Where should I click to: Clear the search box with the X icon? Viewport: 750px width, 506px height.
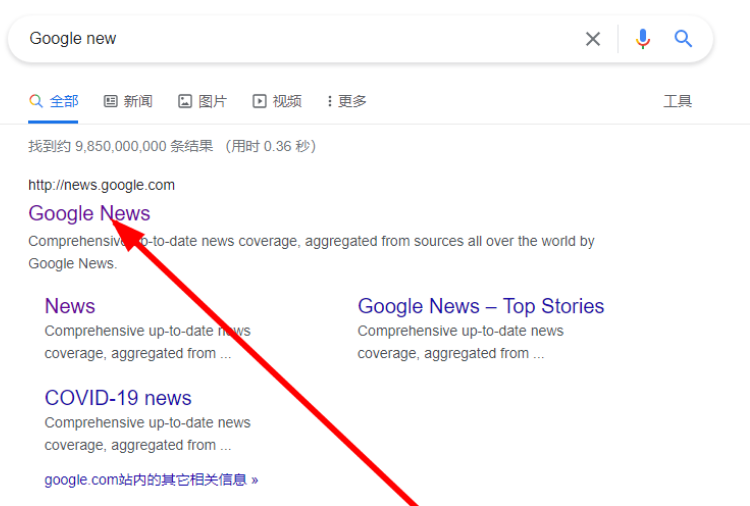593,39
